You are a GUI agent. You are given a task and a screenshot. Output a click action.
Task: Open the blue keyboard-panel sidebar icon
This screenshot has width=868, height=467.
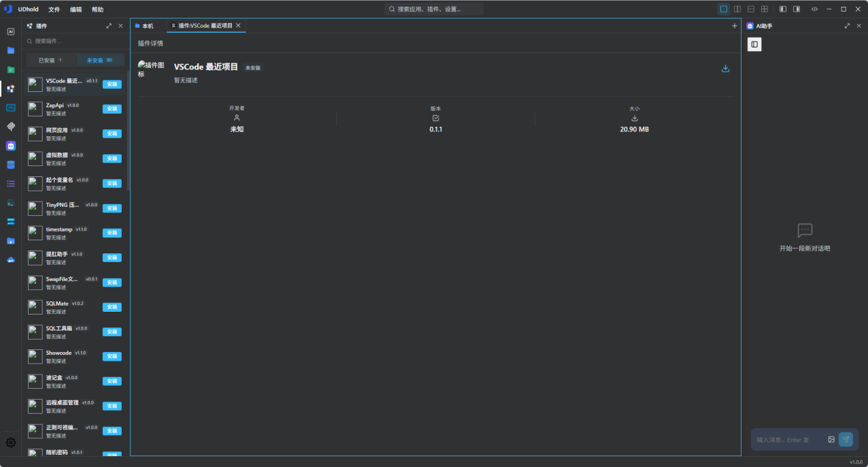(11, 108)
